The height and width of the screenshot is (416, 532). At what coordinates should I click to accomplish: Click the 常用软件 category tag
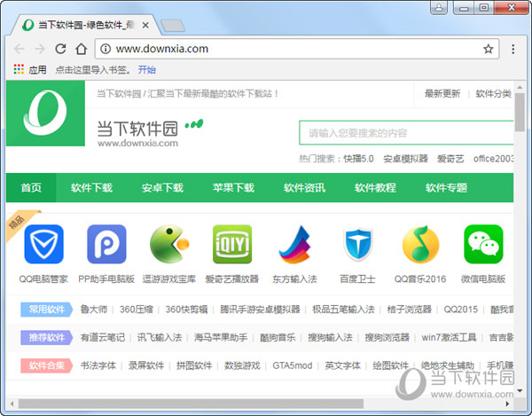(46, 309)
